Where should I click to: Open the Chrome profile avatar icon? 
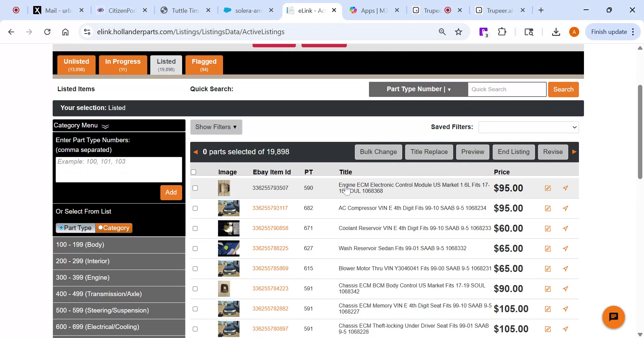click(574, 32)
